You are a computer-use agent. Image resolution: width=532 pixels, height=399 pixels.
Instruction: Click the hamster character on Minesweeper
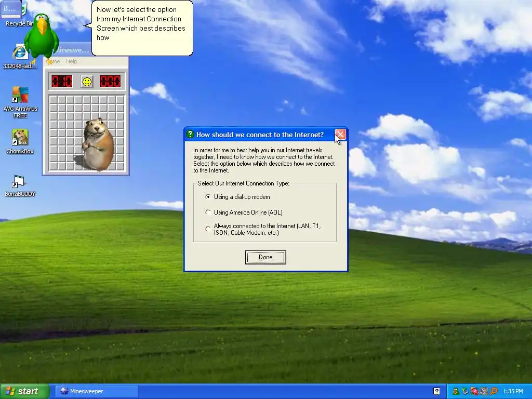pos(98,144)
